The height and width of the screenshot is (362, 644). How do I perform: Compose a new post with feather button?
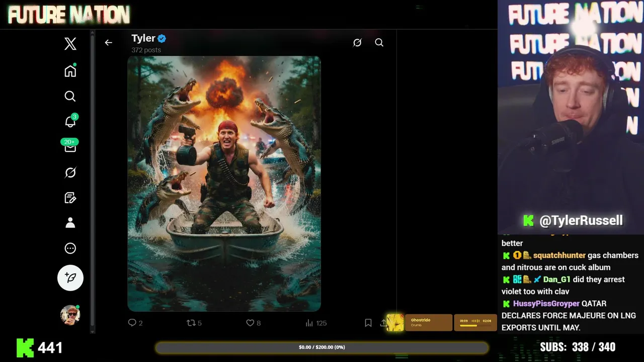point(70,278)
